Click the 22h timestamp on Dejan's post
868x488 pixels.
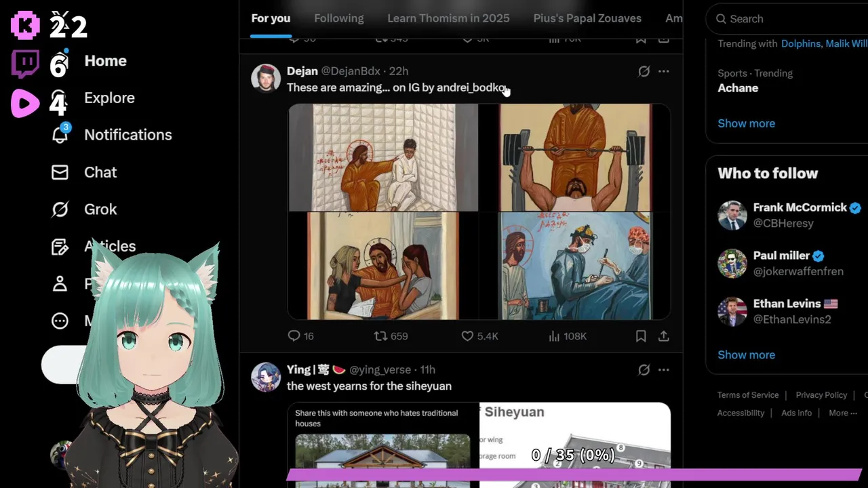click(399, 71)
